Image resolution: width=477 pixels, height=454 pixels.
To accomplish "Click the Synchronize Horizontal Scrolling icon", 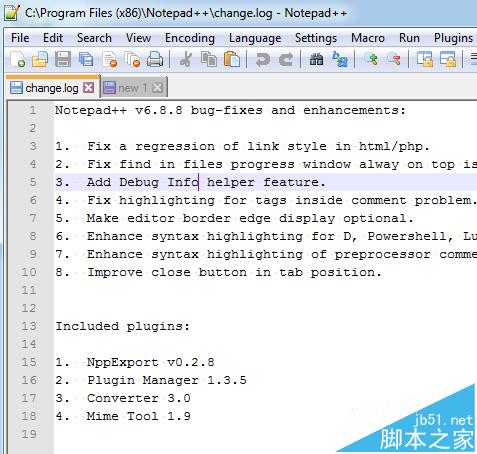I will point(448,60).
